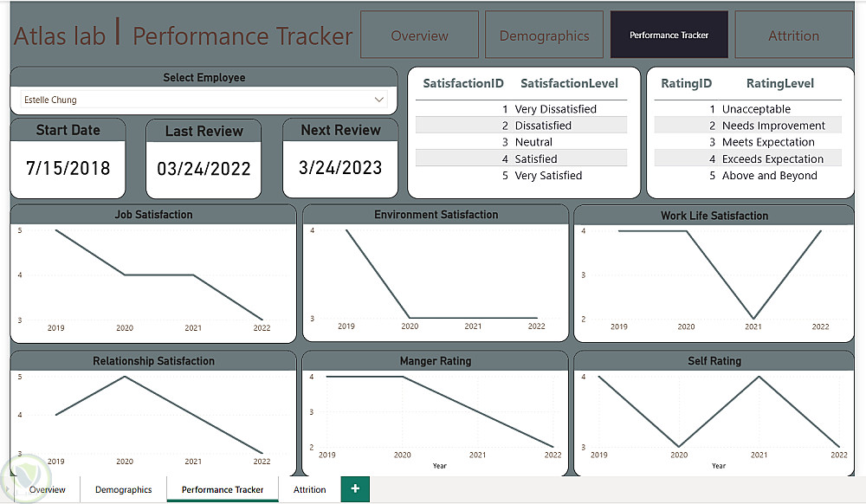Click the Select Employee slicer header
This screenshot has height=504, width=866.
click(x=204, y=77)
